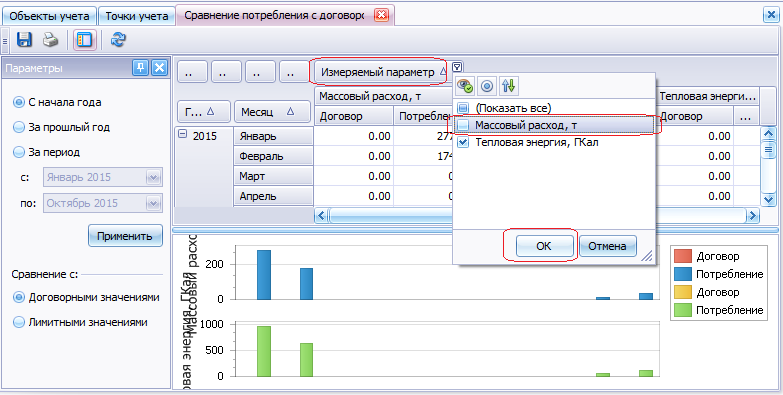Select the Сравнение потребления с договором tab
This screenshot has width=783, height=395.
coord(285,15)
